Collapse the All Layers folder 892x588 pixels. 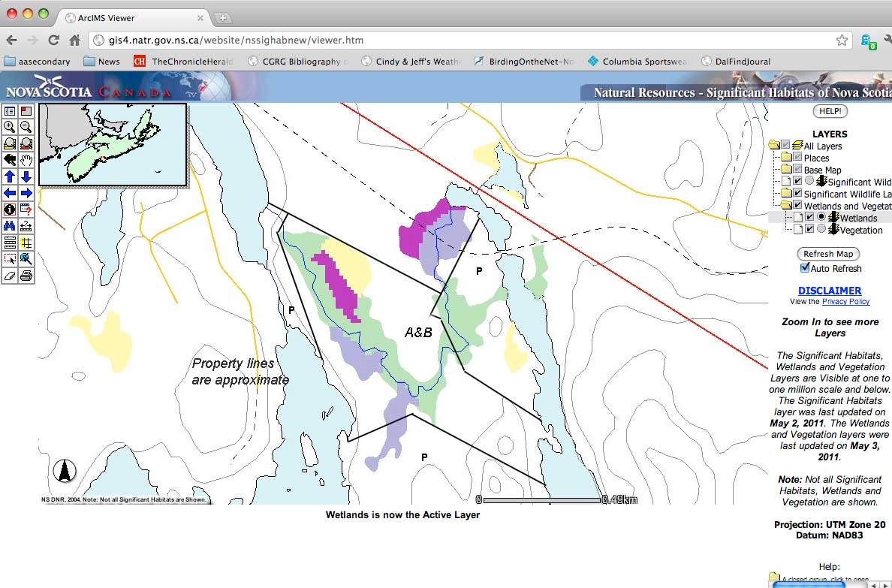[x=773, y=145]
